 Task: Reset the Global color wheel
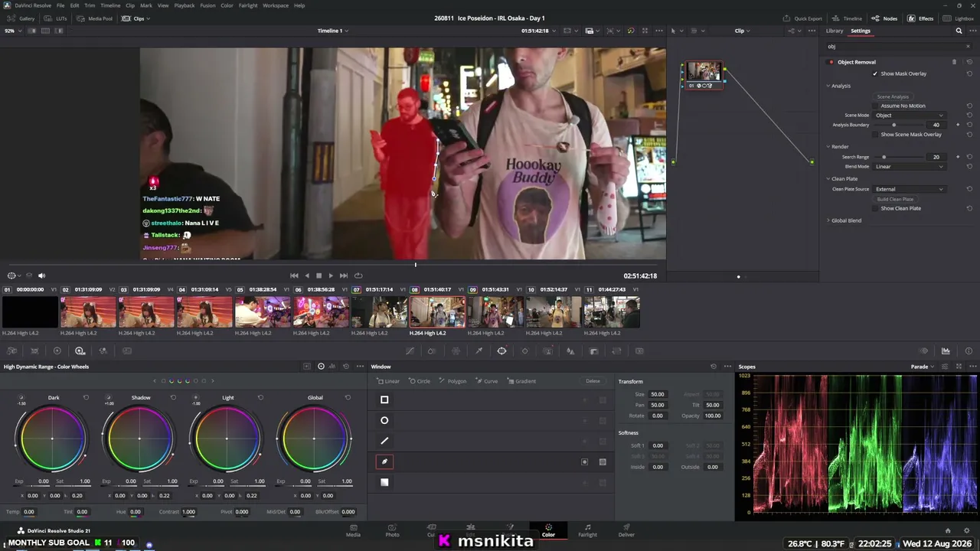coord(348,398)
